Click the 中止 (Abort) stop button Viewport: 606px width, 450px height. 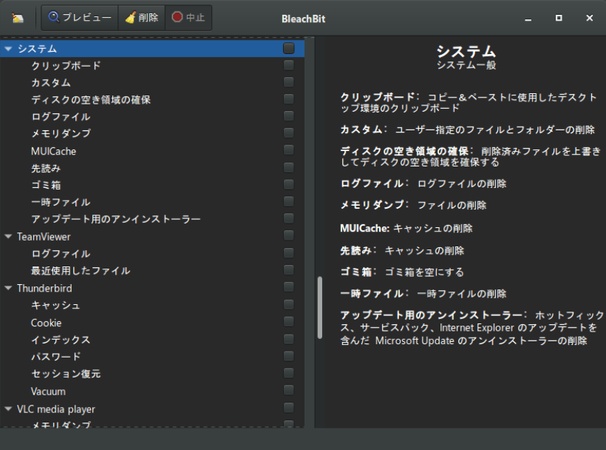click(x=190, y=17)
